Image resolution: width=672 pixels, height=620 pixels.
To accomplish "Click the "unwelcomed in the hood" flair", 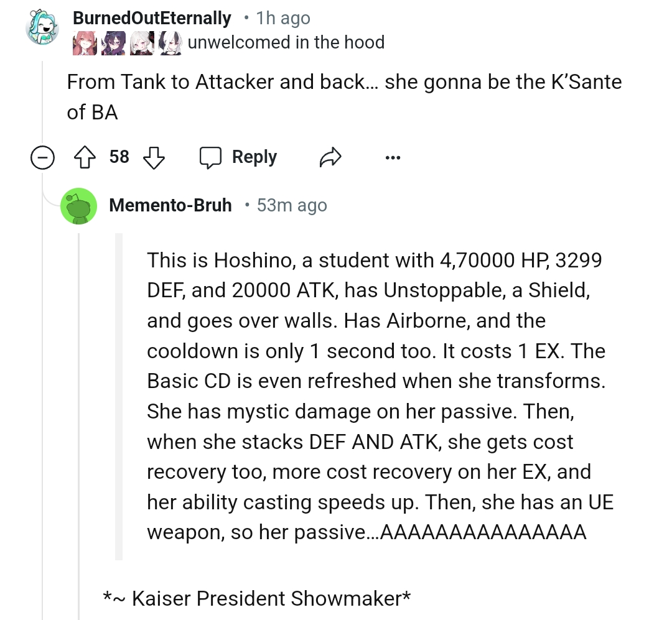I will pyautogui.click(x=286, y=42).
